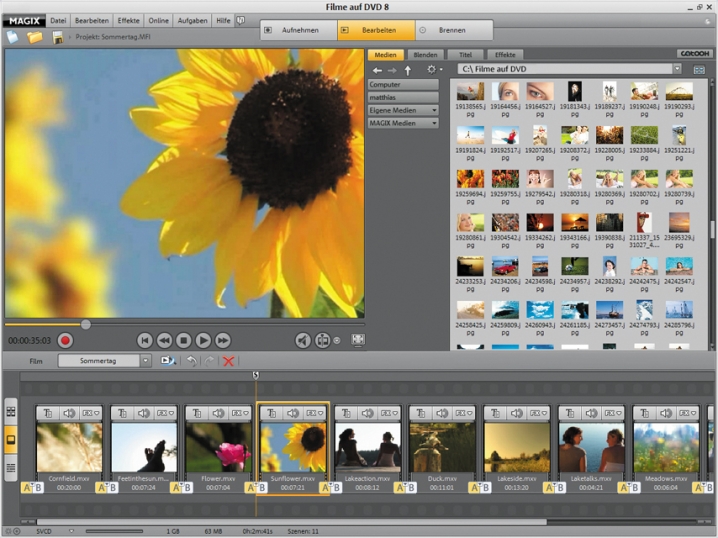
Task: Open the project folder icon in top toolbar
Action: pos(35,37)
